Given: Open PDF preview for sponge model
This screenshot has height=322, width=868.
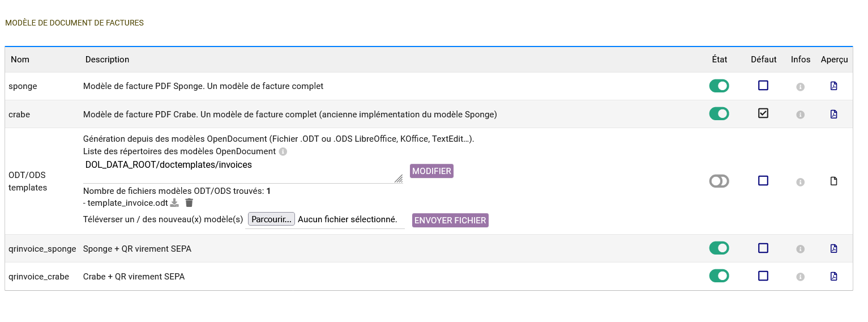Looking at the screenshot, I should coord(833,86).
